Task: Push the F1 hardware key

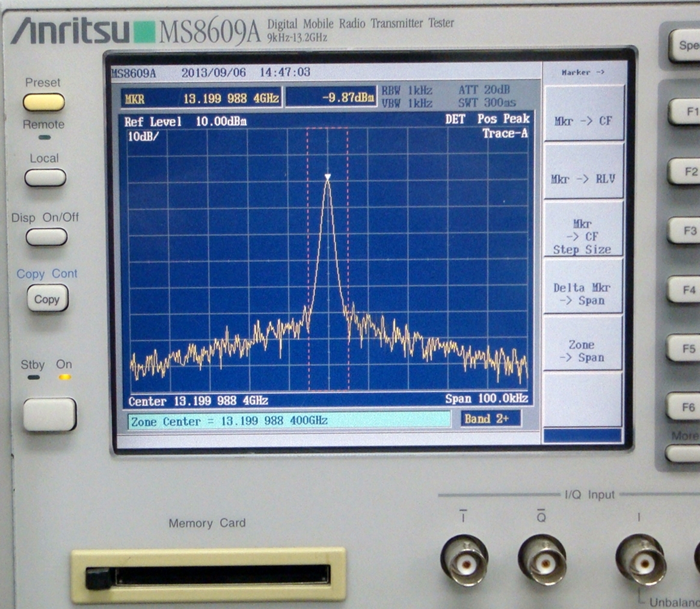Action: [684, 112]
